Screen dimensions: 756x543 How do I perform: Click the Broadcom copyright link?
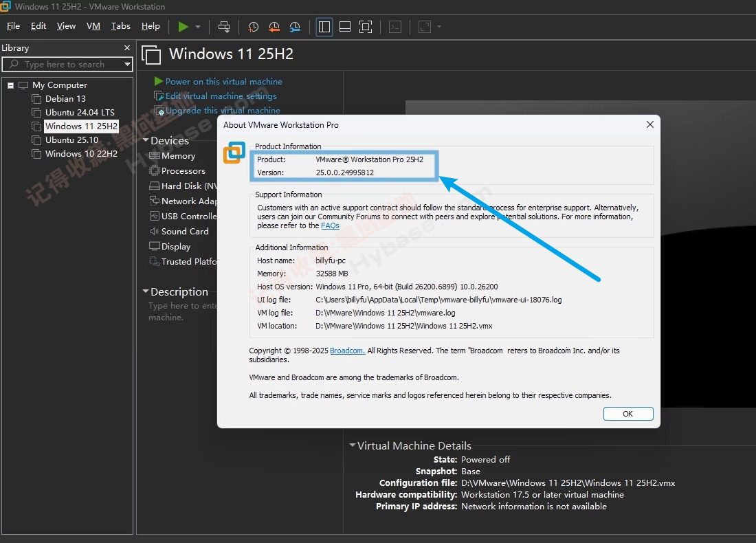[x=347, y=351]
